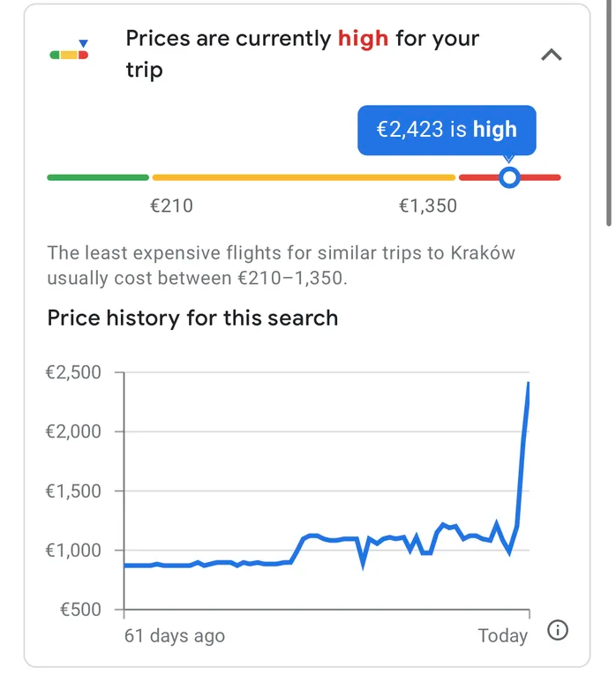Click the €210 lower price range label

tap(171, 206)
